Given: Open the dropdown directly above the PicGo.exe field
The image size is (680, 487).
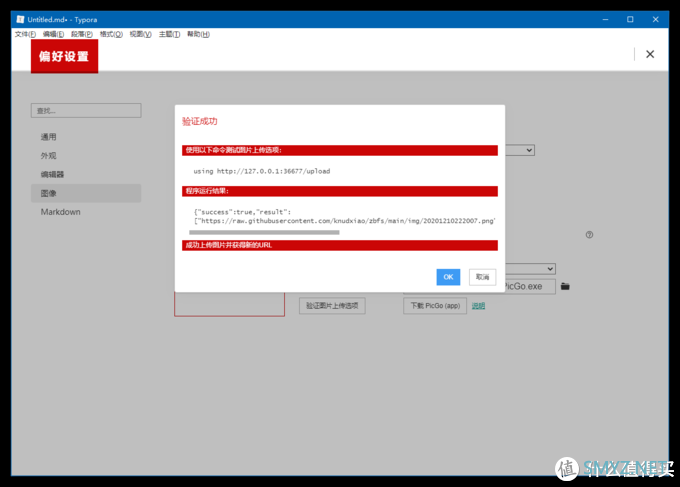Looking at the screenshot, I should tap(530, 268).
